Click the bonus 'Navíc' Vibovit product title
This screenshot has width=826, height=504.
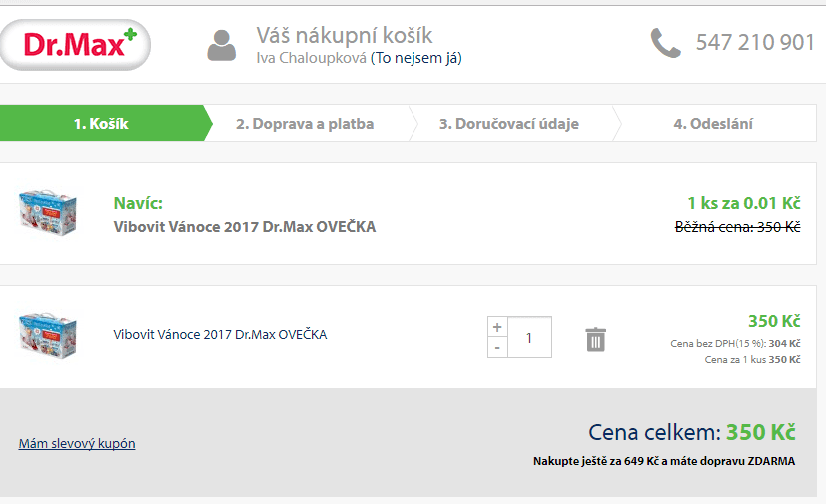pos(245,227)
